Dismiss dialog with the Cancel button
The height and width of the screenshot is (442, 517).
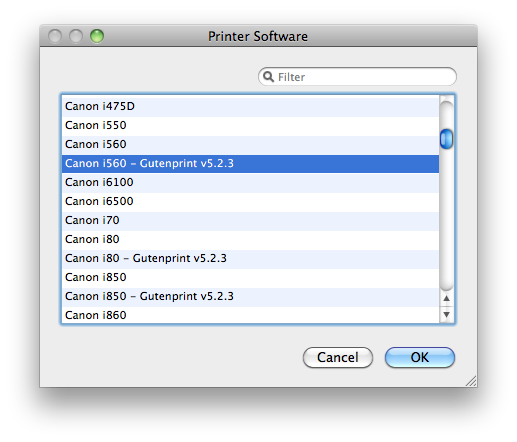point(338,357)
